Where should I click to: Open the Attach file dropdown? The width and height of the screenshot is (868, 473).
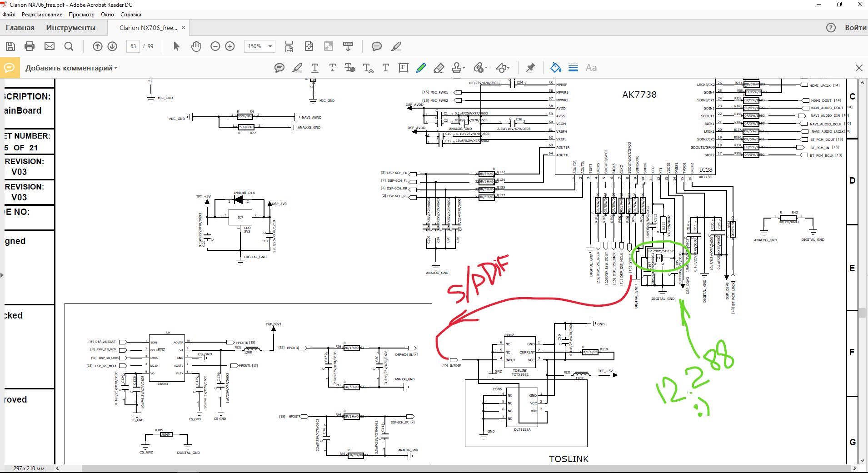[480, 68]
